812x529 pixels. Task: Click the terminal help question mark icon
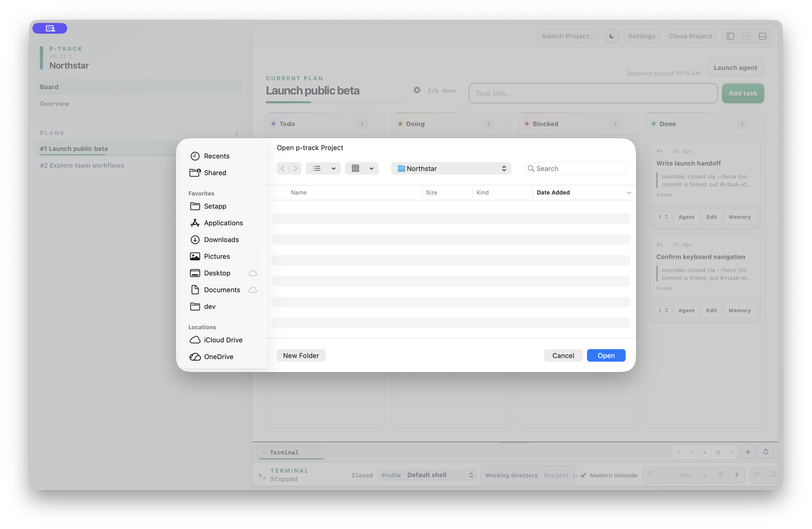coord(737,475)
